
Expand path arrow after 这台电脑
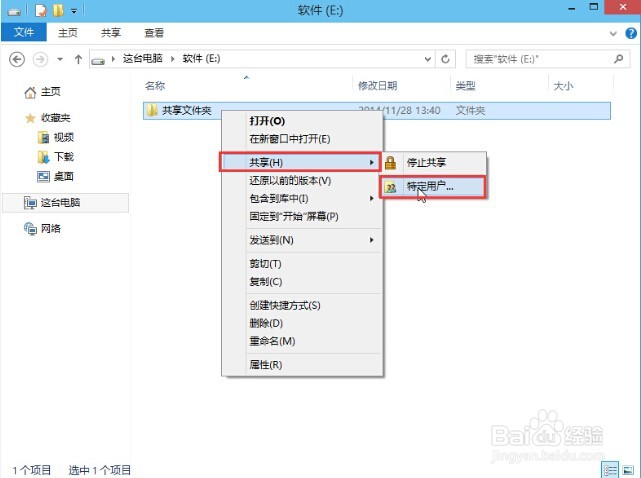click(x=173, y=59)
